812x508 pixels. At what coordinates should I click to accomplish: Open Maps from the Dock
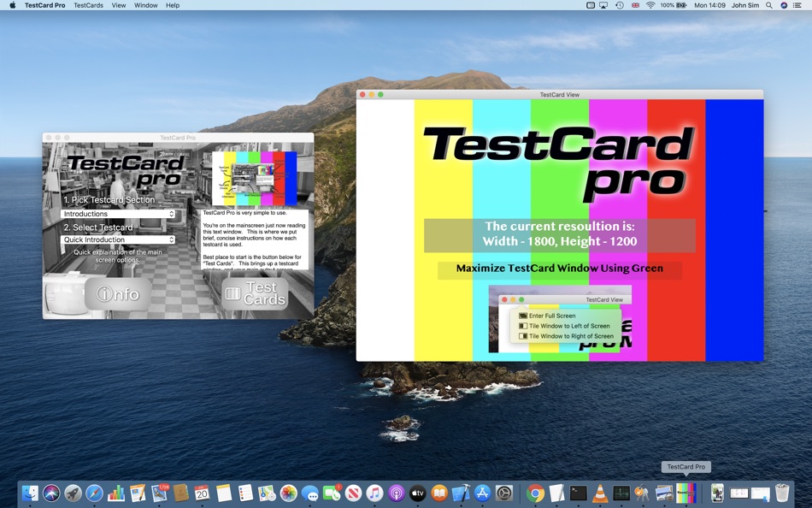[x=267, y=493]
